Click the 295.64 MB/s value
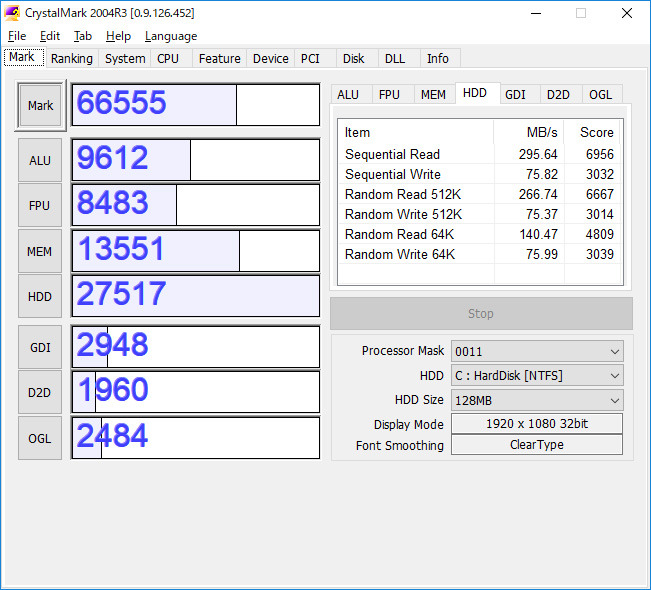 538,154
